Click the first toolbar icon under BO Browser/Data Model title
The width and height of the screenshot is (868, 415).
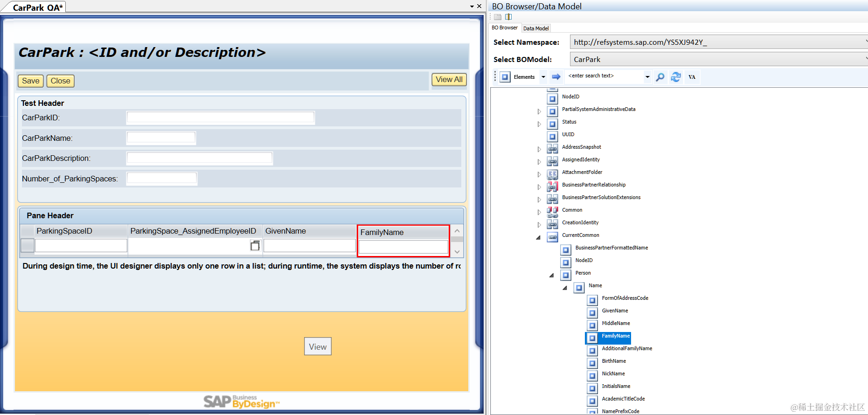tap(498, 17)
